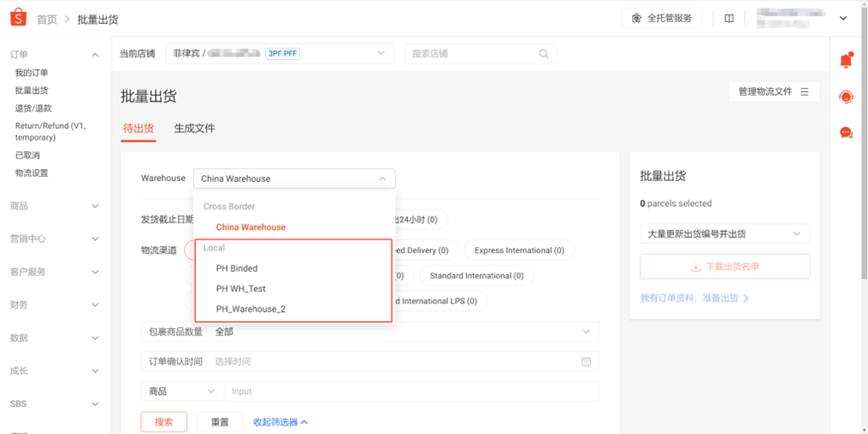Select PH_Warehouse_2 from the list
This screenshot has width=868, height=434.
pos(251,309)
